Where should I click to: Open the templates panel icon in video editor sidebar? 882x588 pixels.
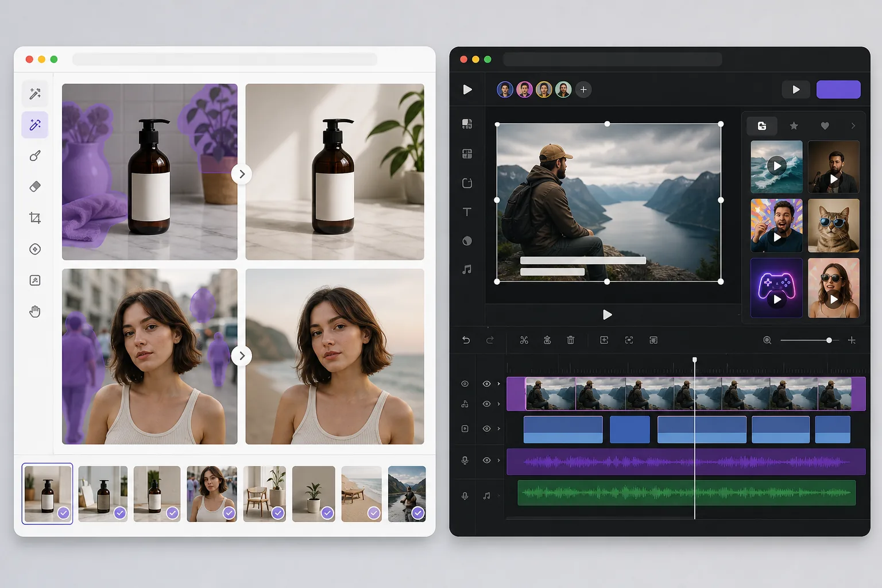[467, 123]
